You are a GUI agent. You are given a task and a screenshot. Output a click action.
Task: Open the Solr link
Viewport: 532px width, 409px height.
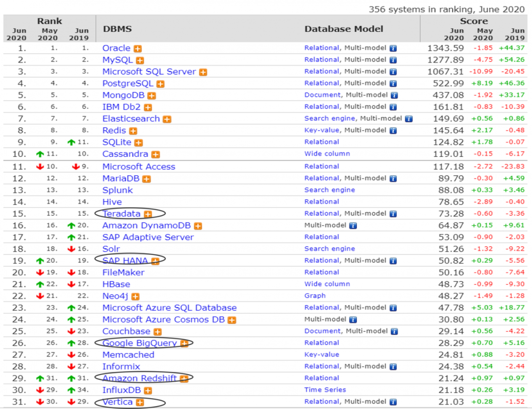pyautogui.click(x=111, y=249)
